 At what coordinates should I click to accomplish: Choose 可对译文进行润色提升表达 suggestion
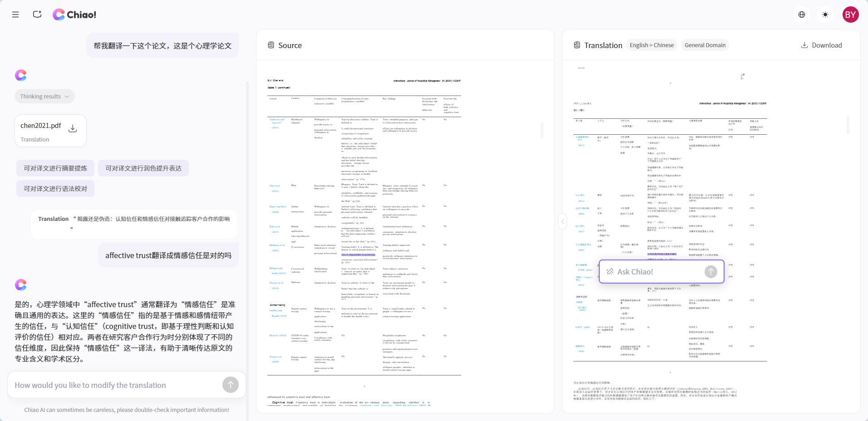(x=143, y=168)
